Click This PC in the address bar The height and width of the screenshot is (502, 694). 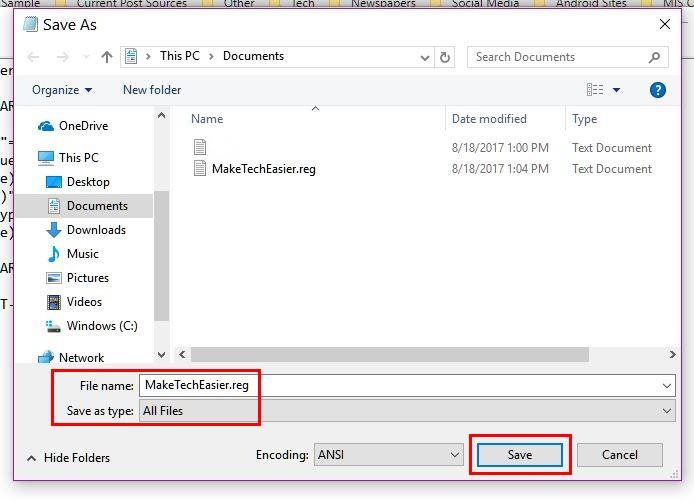(x=180, y=56)
